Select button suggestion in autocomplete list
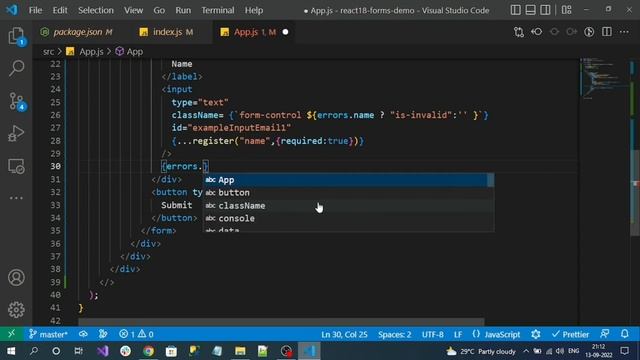 click(x=346, y=193)
